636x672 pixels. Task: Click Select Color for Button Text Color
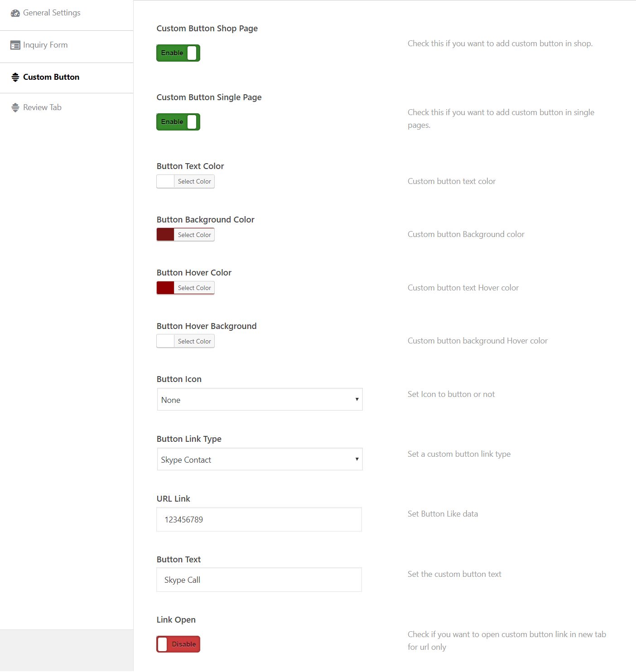[194, 182]
